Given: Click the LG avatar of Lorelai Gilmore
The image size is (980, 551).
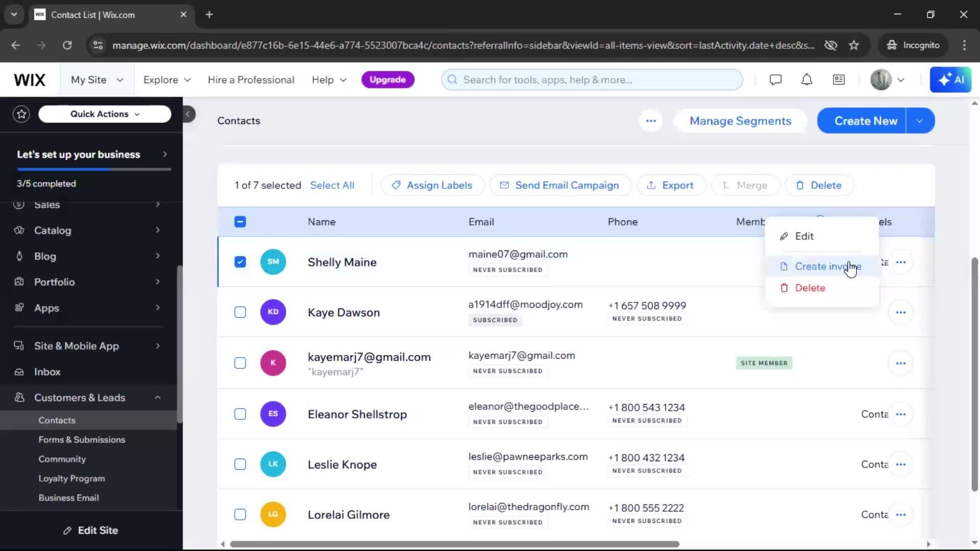Looking at the screenshot, I should click(273, 514).
